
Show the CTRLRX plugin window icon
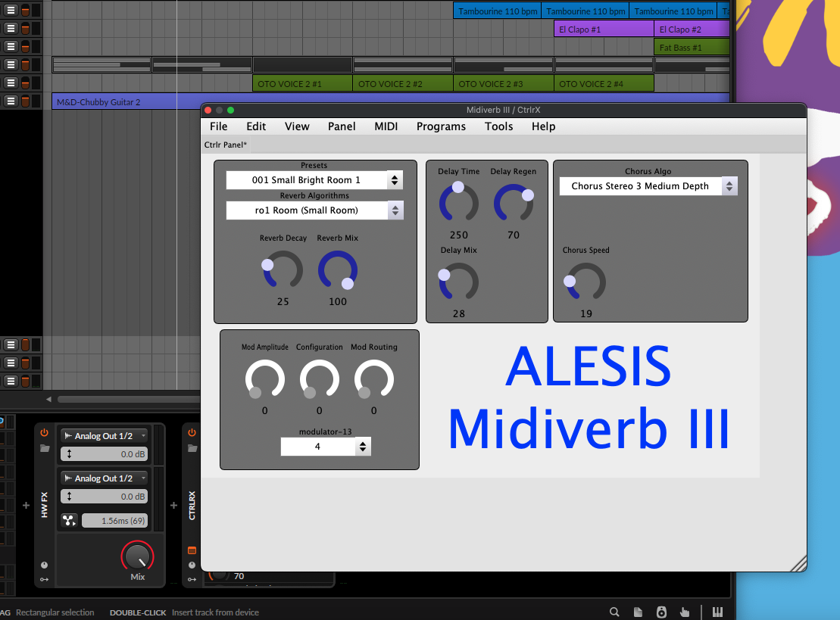click(x=192, y=550)
